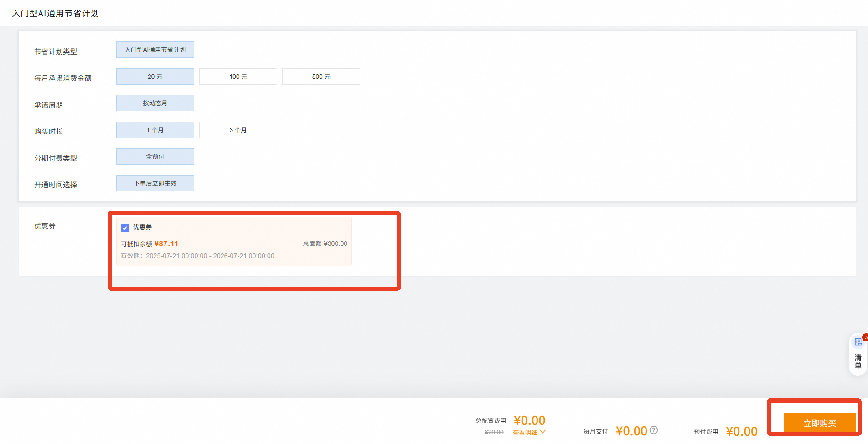The height and width of the screenshot is (444, 868).
Task: Click the 立即购买 button
Action: point(819,423)
